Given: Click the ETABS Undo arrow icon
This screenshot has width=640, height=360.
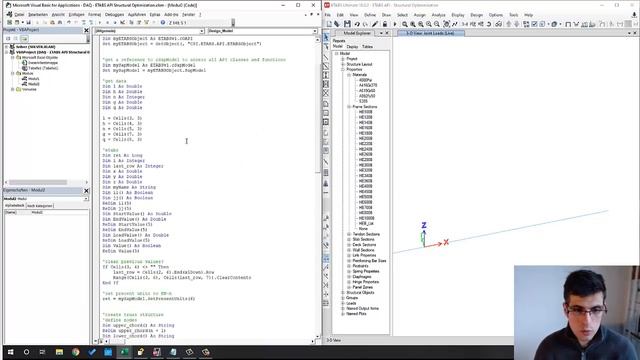Looking at the screenshot, I should pos(357,24).
